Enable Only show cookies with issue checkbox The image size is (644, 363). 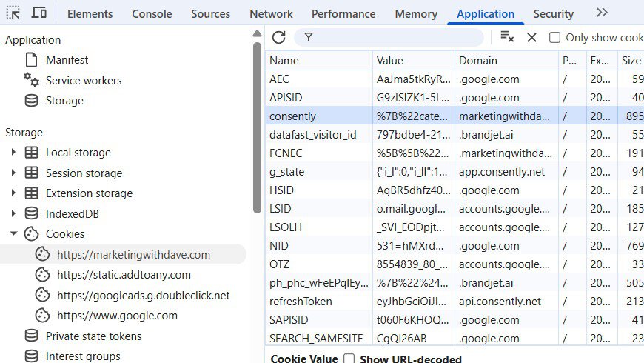tap(554, 37)
